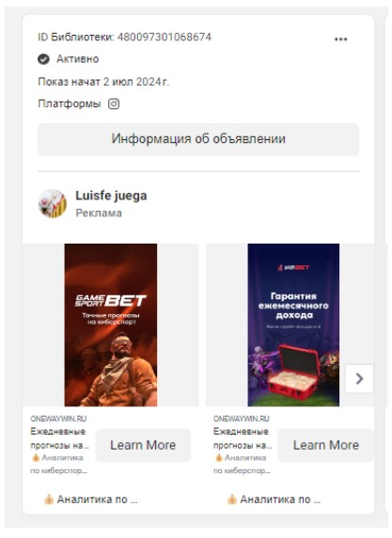Viewport: 392px width, 538px height.
Task: Click second ad headline Ежедневные прогнозы
Action: pos(243,438)
